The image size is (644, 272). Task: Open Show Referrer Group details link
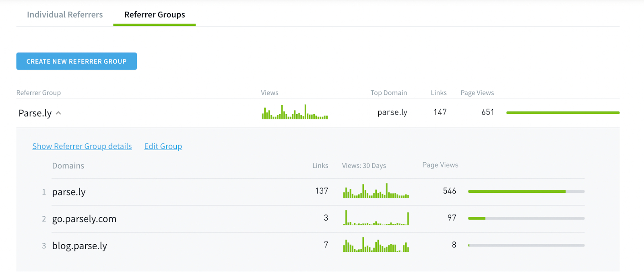(x=82, y=146)
